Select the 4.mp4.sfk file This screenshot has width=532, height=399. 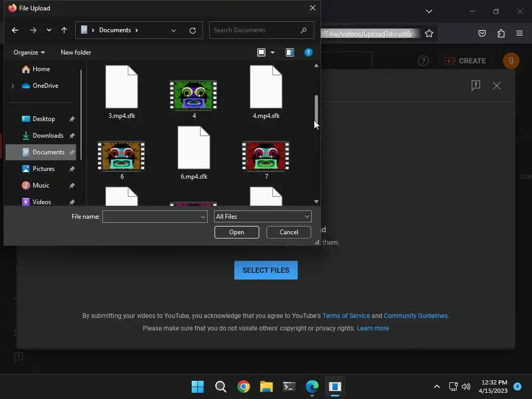pyautogui.click(x=266, y=92)
